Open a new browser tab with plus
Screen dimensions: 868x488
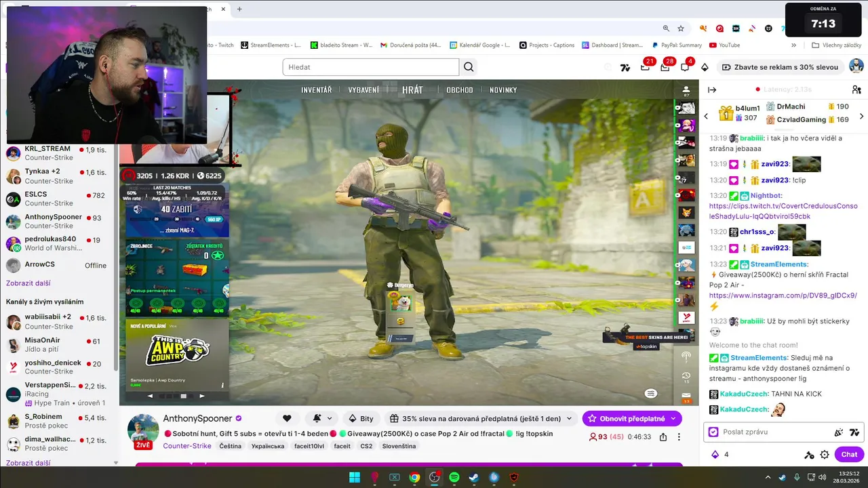pyautogui.click(x=239, y=9)
